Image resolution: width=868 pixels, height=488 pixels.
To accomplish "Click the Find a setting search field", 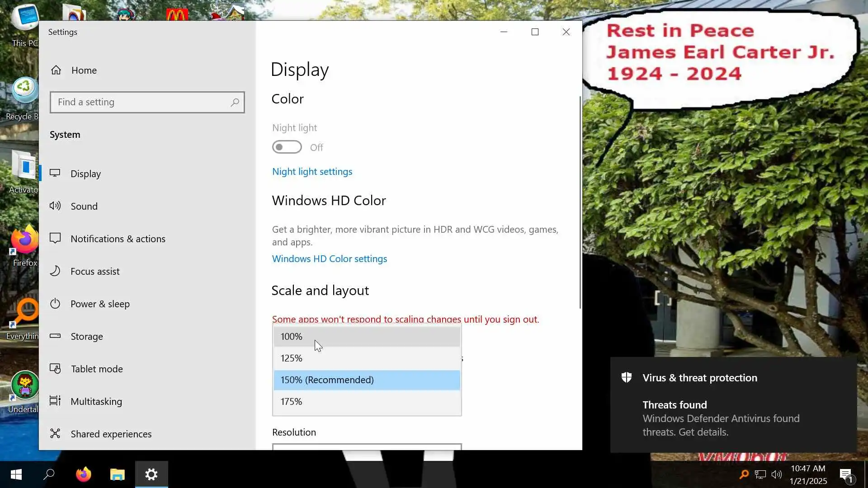I will coord(140,102).
